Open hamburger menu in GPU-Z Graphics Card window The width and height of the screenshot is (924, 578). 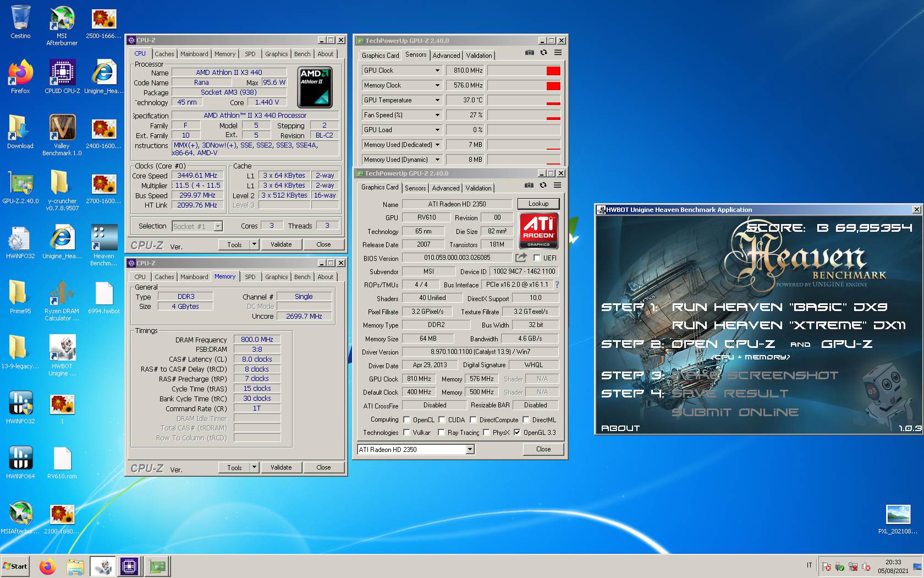point(557,186)
